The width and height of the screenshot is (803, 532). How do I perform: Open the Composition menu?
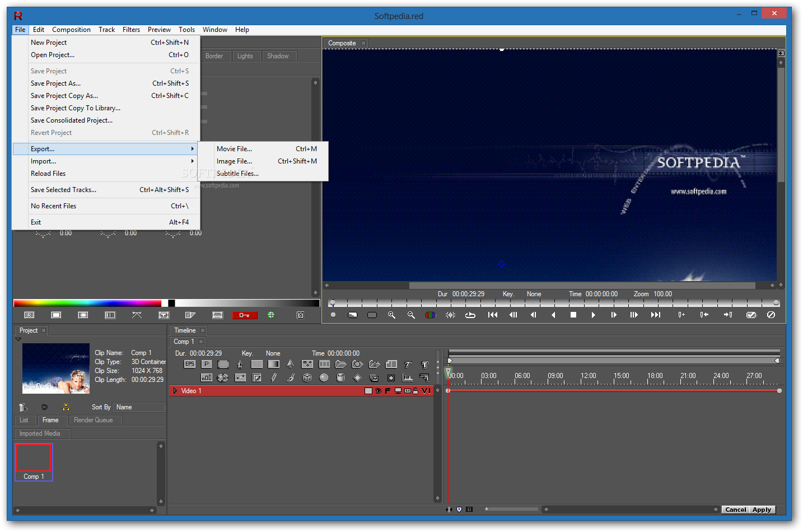71,30
